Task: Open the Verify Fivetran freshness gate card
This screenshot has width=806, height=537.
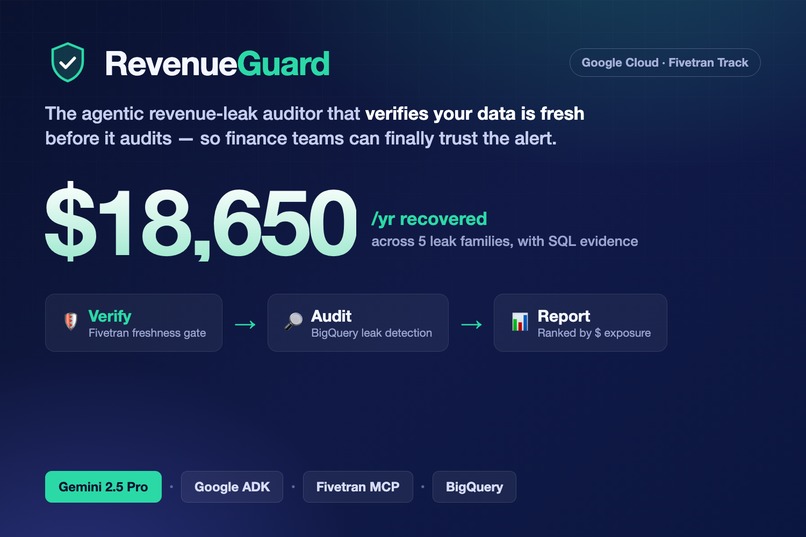Action: click(x=134, y=323)
